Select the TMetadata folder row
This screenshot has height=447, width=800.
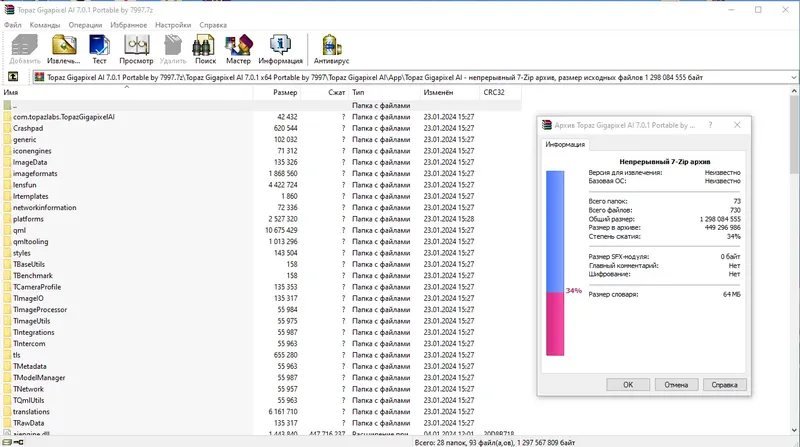pos(261,366)
